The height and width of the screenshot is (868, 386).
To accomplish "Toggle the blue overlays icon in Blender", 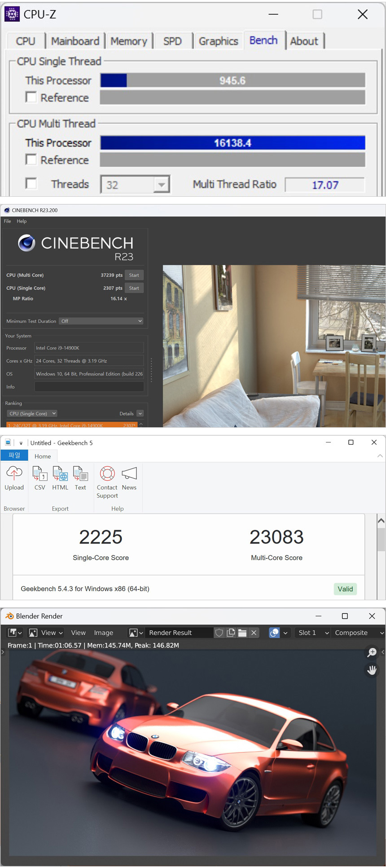I will 274,633.
